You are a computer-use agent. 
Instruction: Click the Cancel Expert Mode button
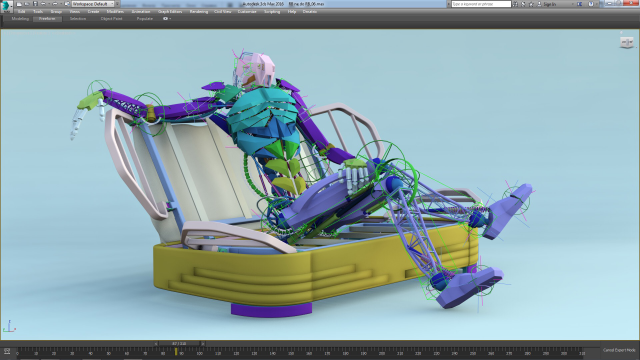coord(619,350)
